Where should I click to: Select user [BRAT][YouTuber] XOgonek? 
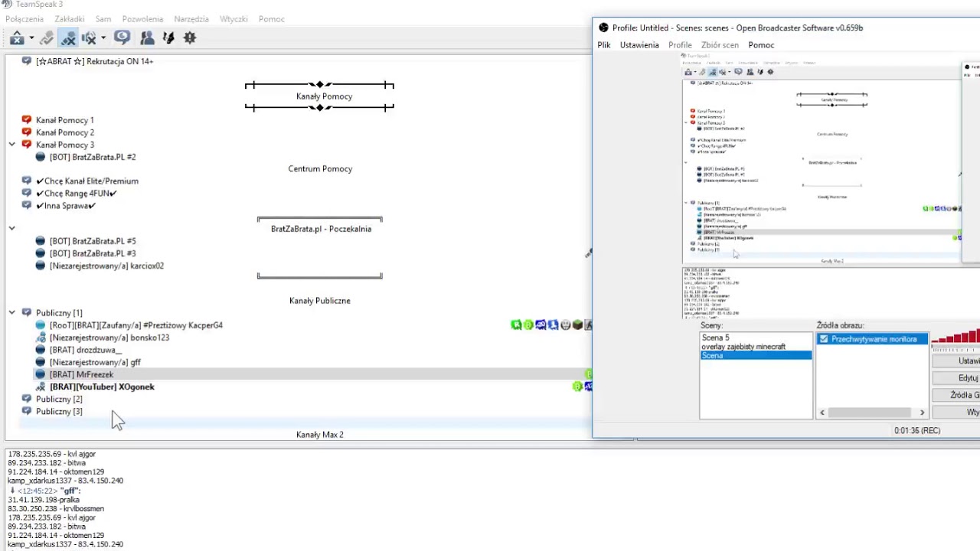tap(102, 386)
